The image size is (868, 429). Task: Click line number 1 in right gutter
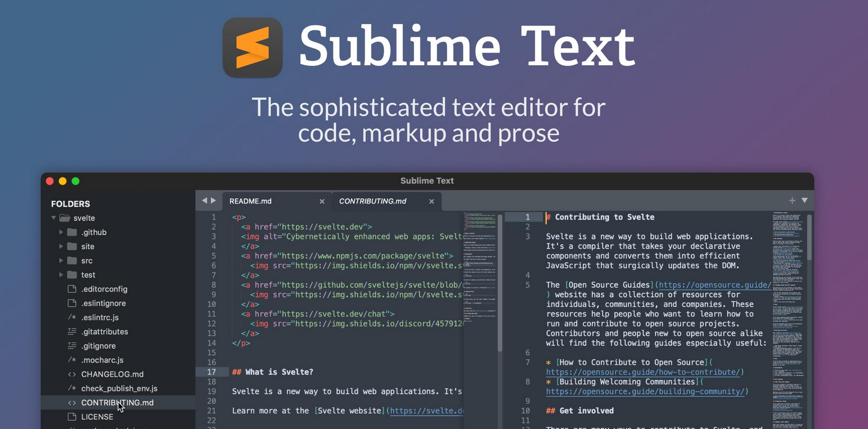527,217
